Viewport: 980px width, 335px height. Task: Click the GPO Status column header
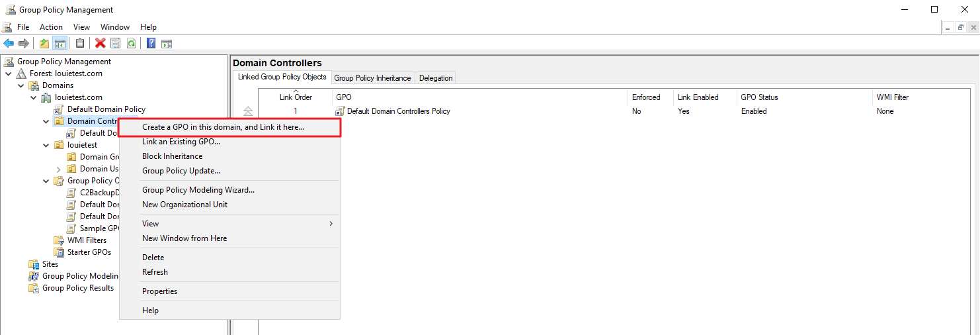[805, 97]
